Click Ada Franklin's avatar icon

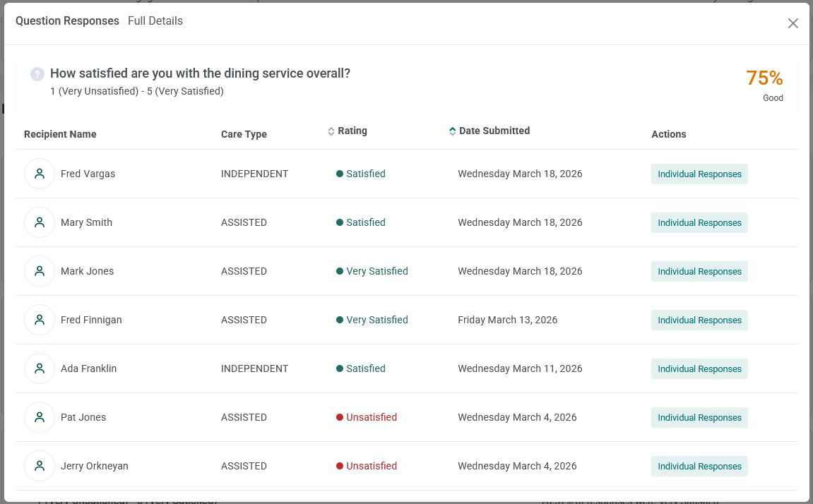tap(40, 368)
